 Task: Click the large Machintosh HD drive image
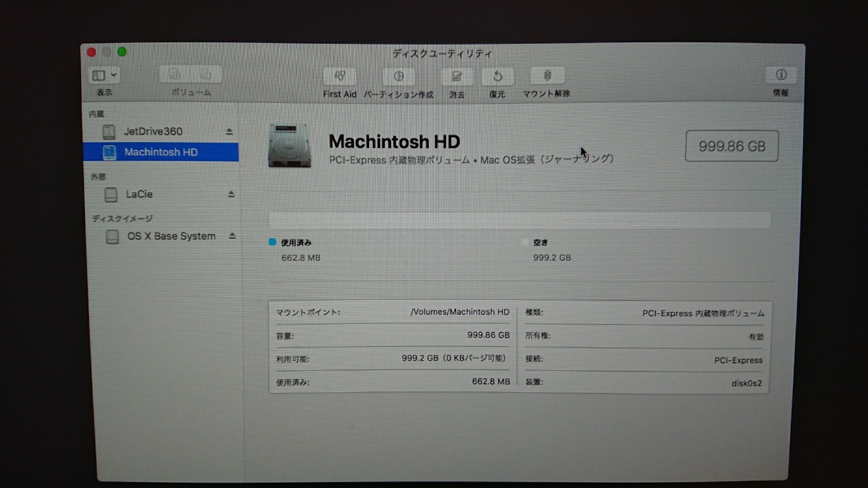(x=289, y=145)
